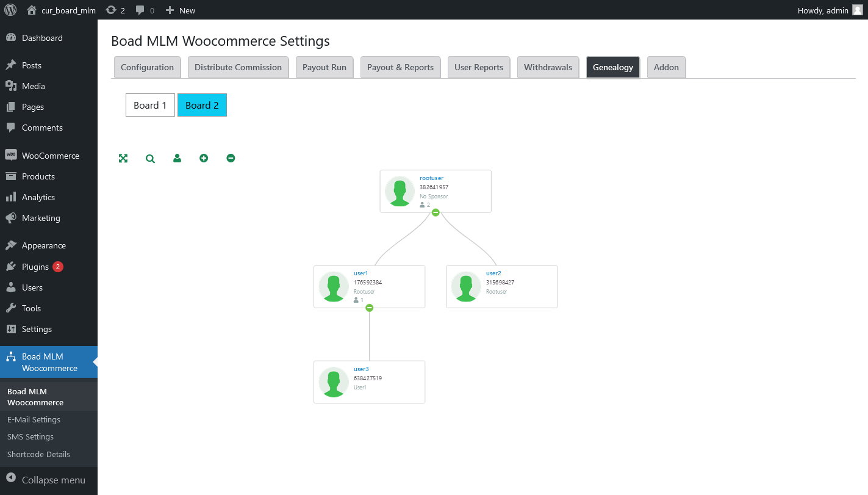Image resolution: width=868 pixels, height=495 pixels.
Task: Click the rootuser avatar in the tree
Action: tap(400, 192)
